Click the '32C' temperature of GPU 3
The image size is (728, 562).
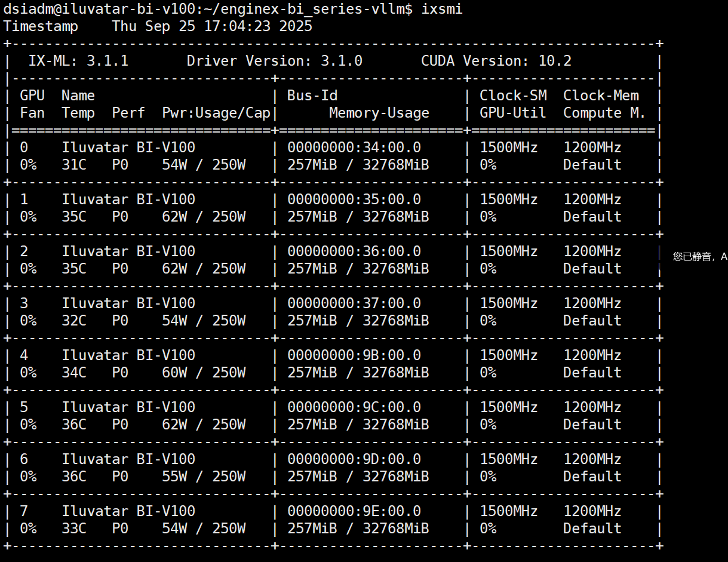coord(74,321)
